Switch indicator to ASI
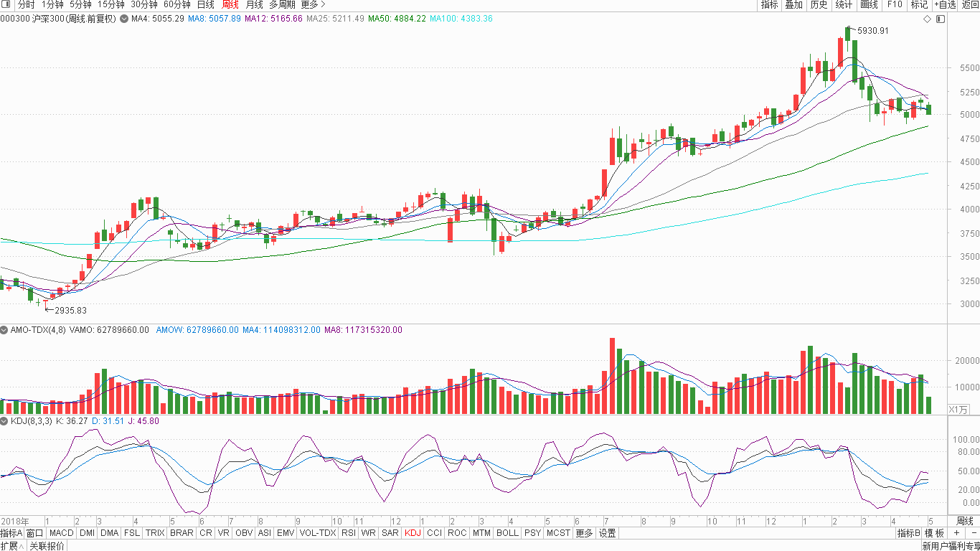This screenshot has width=980, height=551. [x=265, y=533]
